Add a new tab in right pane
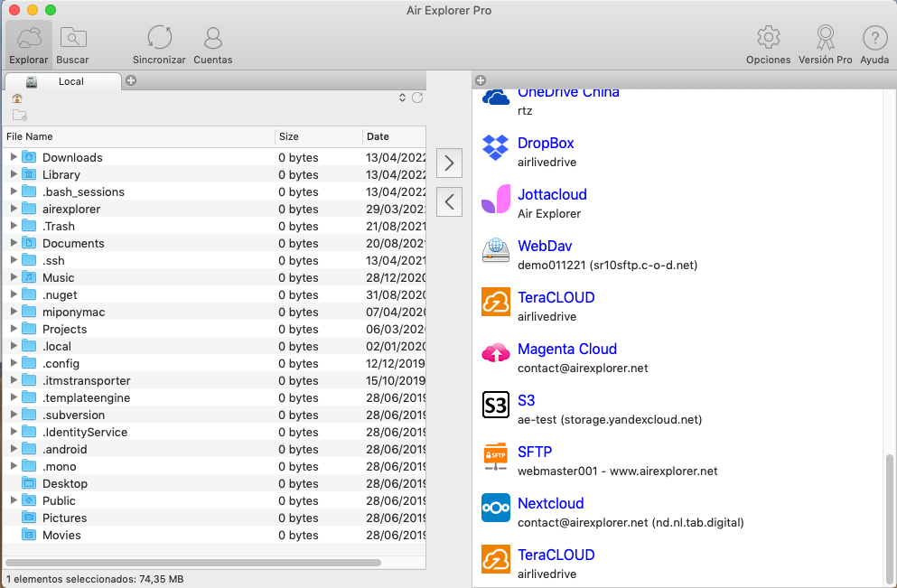This screenshot has height=588, width=897. pos(481,80)
